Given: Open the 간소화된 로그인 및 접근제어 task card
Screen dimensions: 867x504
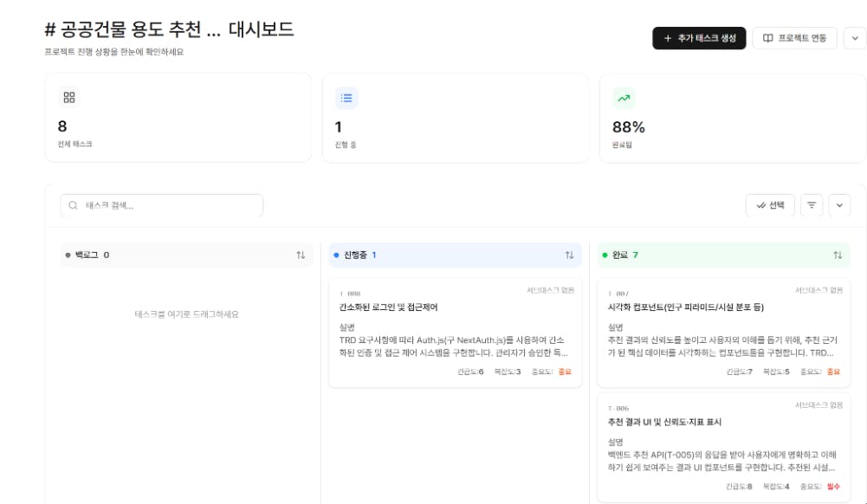Looking at the screenshot, I should pos(455,333).
